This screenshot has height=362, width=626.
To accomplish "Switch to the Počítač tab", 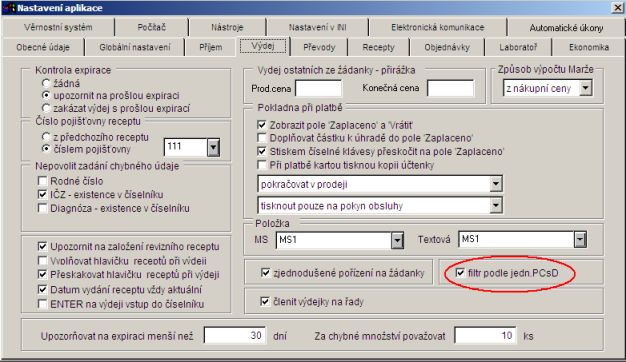I will [151, 28].
